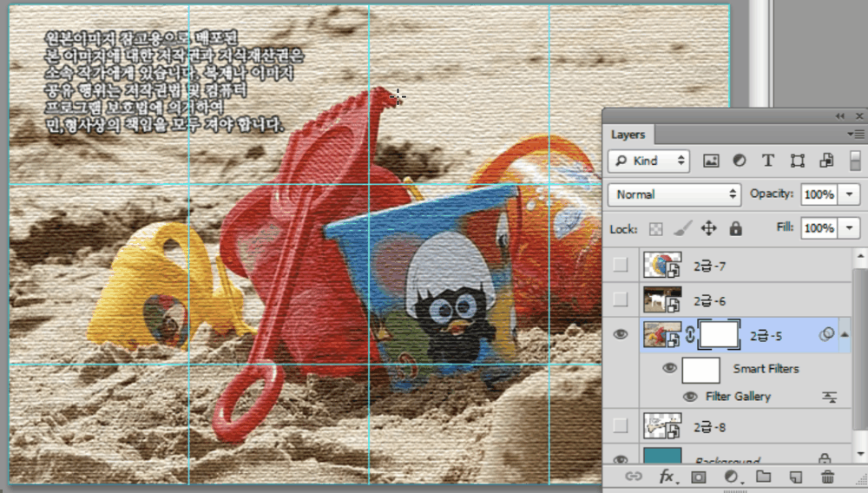Select layer 2급-8 thumbnail
Screen dimensions: 868x493
coord(662,425)
